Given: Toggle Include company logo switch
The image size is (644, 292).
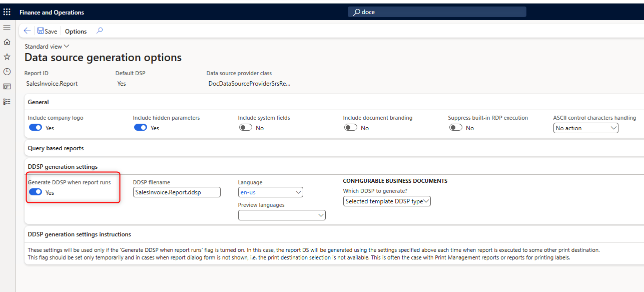Looking at the screenshot, I should (x=36, y=128).
